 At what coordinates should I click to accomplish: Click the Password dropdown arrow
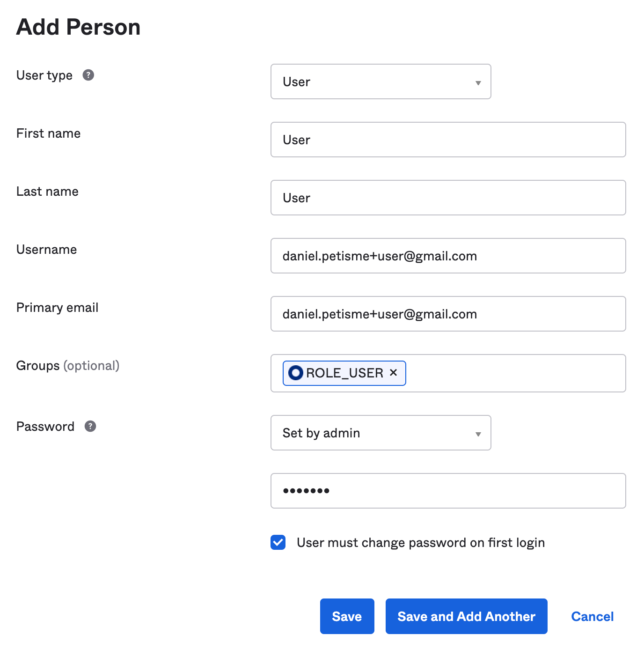478,434
